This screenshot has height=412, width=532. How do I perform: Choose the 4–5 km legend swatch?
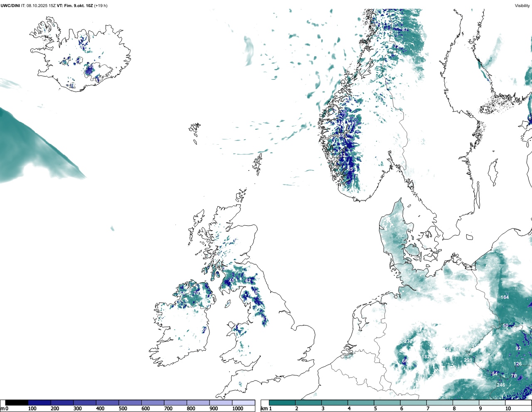[361, 402]
